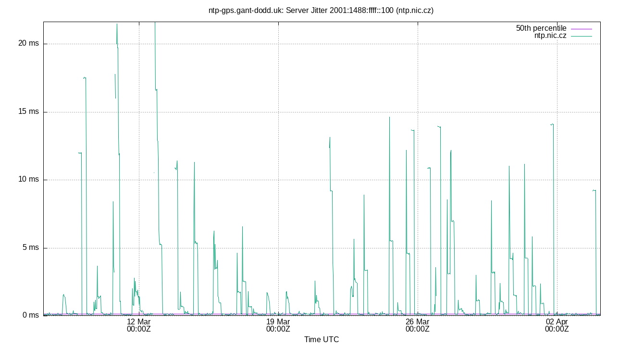
Task: Click the chart title text
Action: point(321,10)
